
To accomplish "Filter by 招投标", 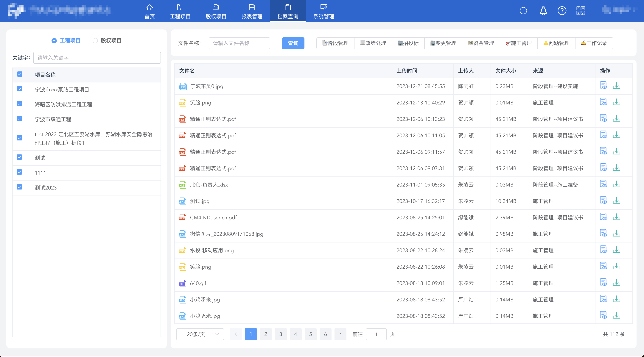I will (408, 43).
